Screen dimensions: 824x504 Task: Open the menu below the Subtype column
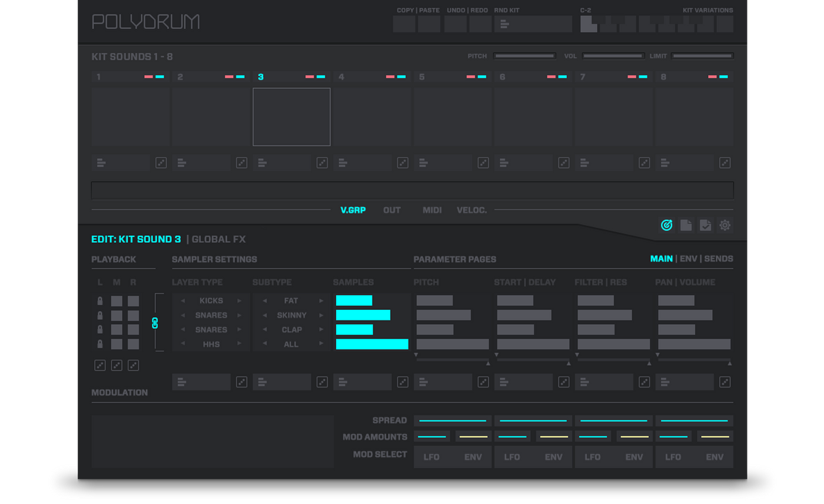point(282,382)
